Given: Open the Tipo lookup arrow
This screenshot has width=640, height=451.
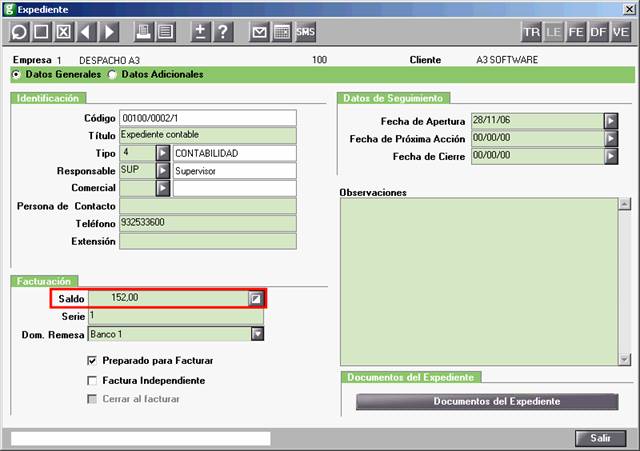Looking at the screenshot, I should [162, 153].
